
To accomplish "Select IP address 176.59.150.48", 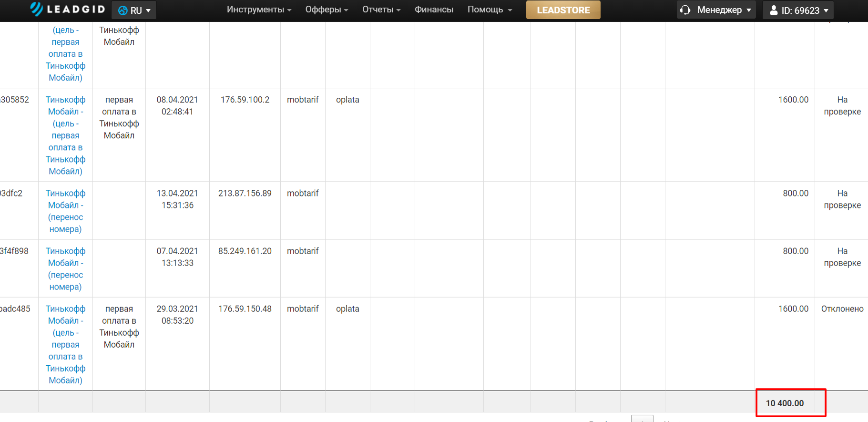I will 245,309.
